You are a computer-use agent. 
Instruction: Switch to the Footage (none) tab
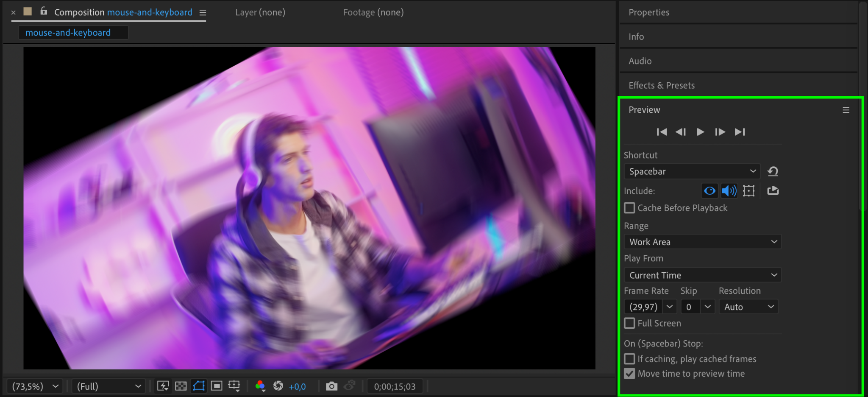[x=373, y=12]
